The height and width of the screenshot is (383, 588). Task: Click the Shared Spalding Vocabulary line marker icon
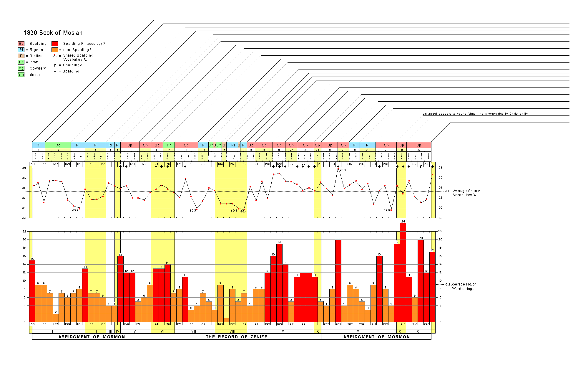point(55,55)
